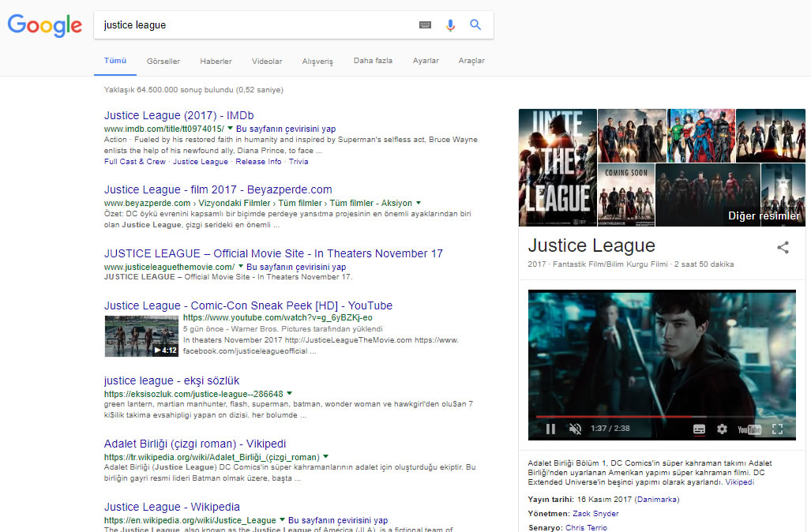Image resolution: width=811 pixels, height=532 pixels.
Task: Pause the trailer video
Action: click(x=551, y=429)
